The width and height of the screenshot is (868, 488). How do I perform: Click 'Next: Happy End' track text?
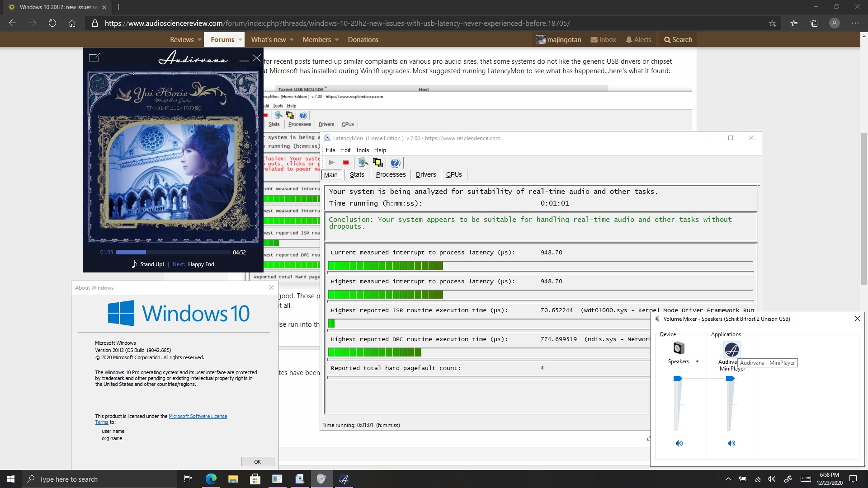click(x=193, y=264)
